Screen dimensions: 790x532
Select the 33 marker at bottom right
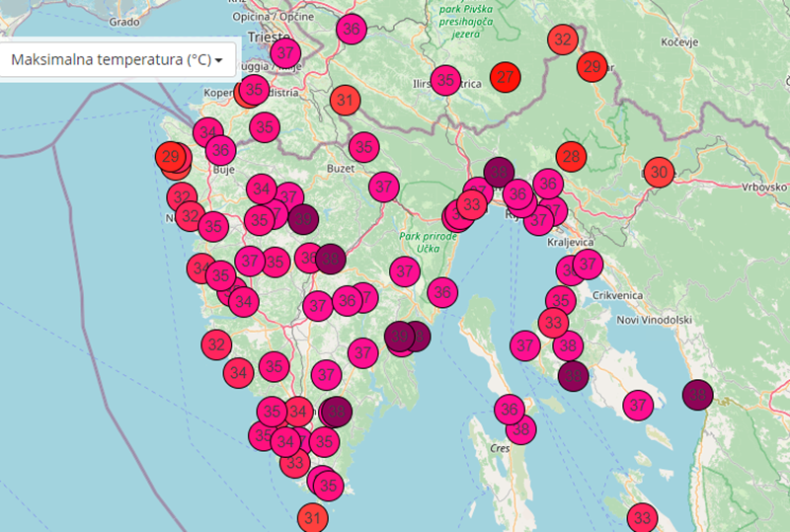tap(643, 517)
